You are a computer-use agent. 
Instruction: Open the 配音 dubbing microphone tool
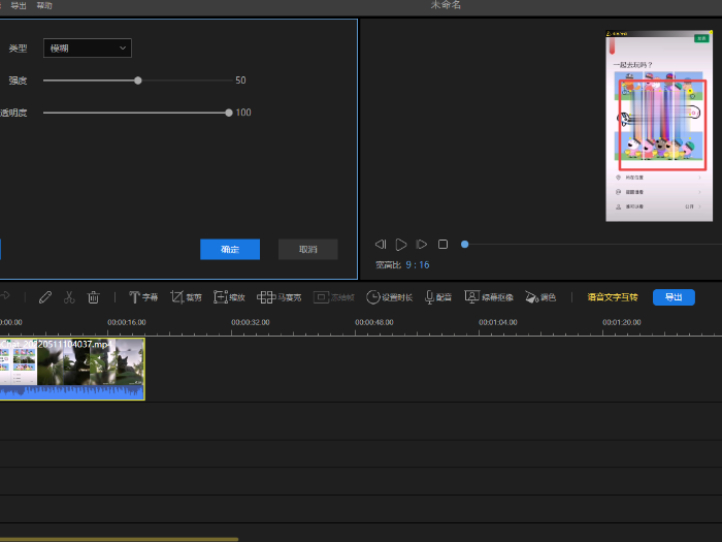pyautogui.click(x=438, y=297)
